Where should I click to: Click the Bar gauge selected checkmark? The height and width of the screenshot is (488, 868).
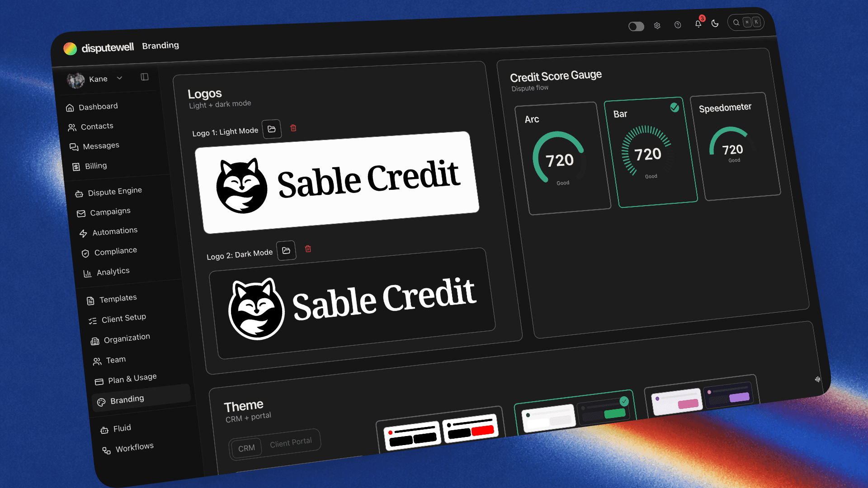tap(675, 108)
